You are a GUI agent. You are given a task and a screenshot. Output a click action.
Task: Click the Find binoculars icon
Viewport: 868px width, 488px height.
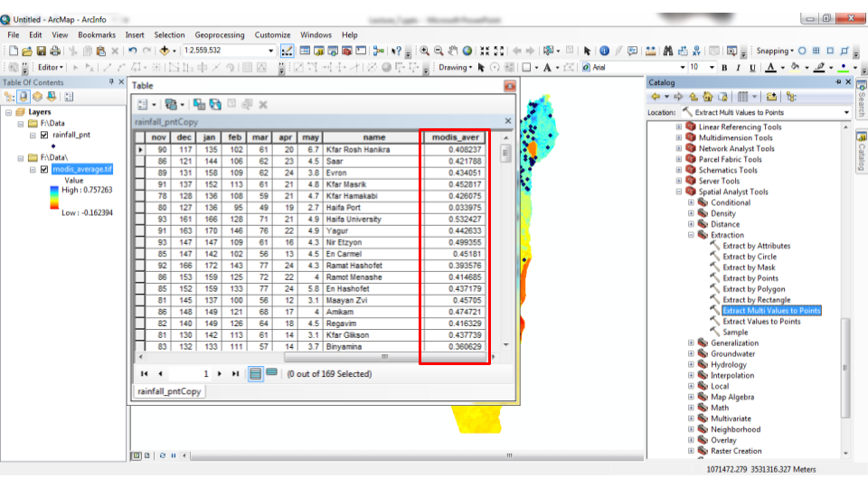coord(668,51)
